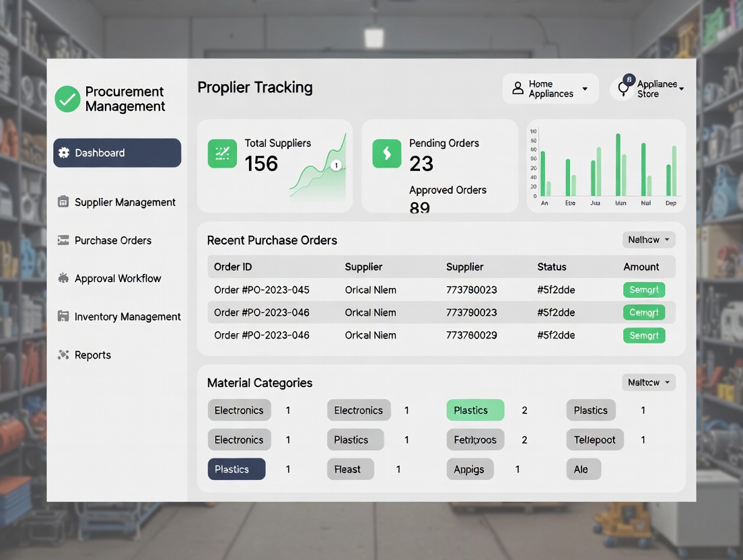This screenshot has height=560, width=743.
Task: Click the Inventory Management sidebar icon
Action: 63,316
